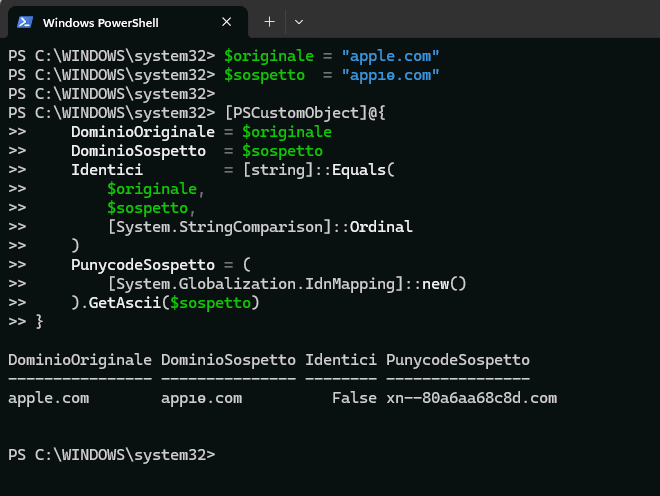Select the Windows PowerShell tab
660x496 pixels.
pos(128,22)
